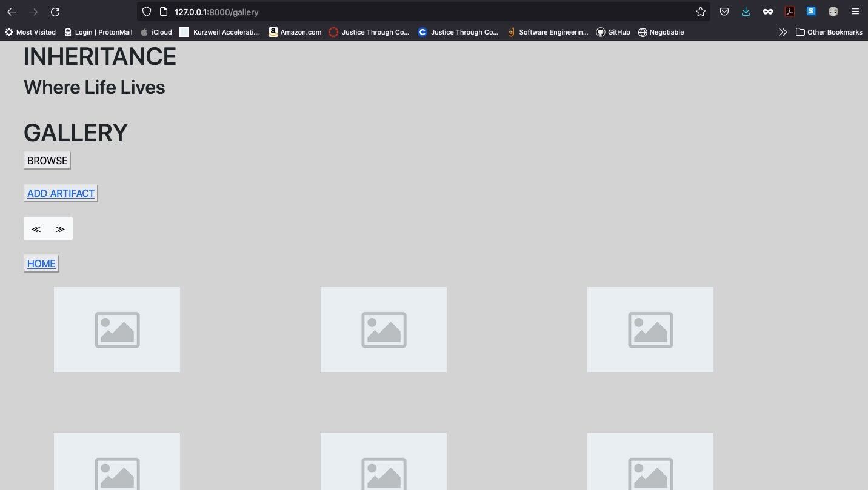Click the INHERITANCE heading
868x490 pixels.
[100, 56]
